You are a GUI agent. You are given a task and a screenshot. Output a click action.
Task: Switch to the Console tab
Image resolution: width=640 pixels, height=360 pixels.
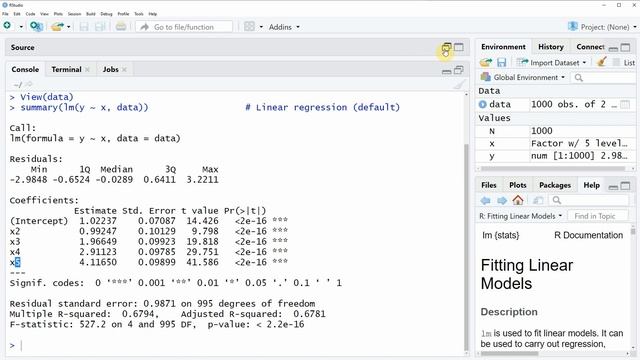pyautogui.click(x=25, y=69)
